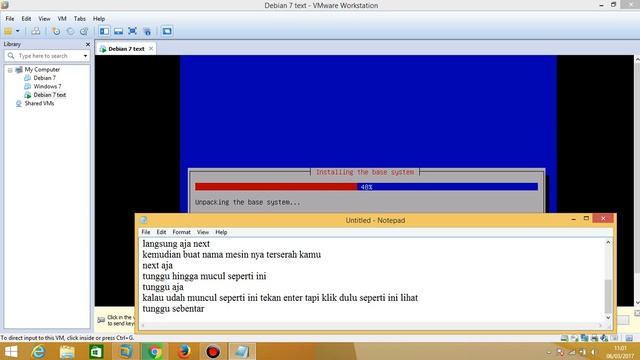
Task: Click the revert to snapshot icon
Action: click(x=70, y=31)
